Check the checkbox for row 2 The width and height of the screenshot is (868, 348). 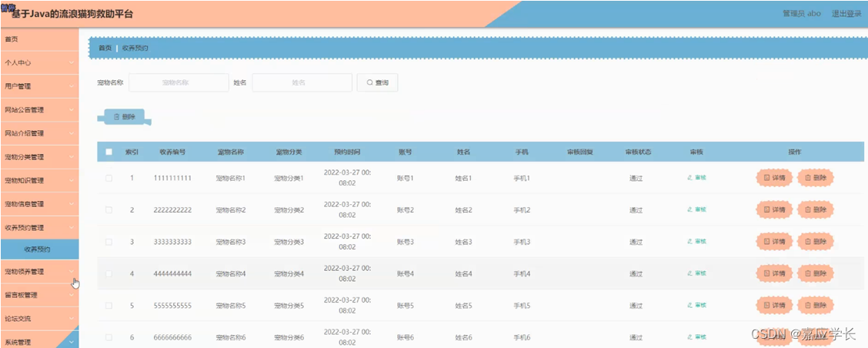pos(109,210)
